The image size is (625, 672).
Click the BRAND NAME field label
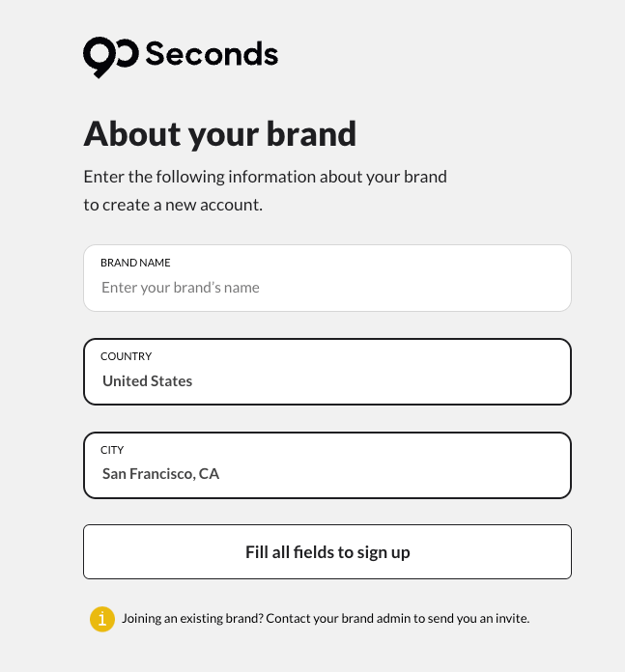135,263
